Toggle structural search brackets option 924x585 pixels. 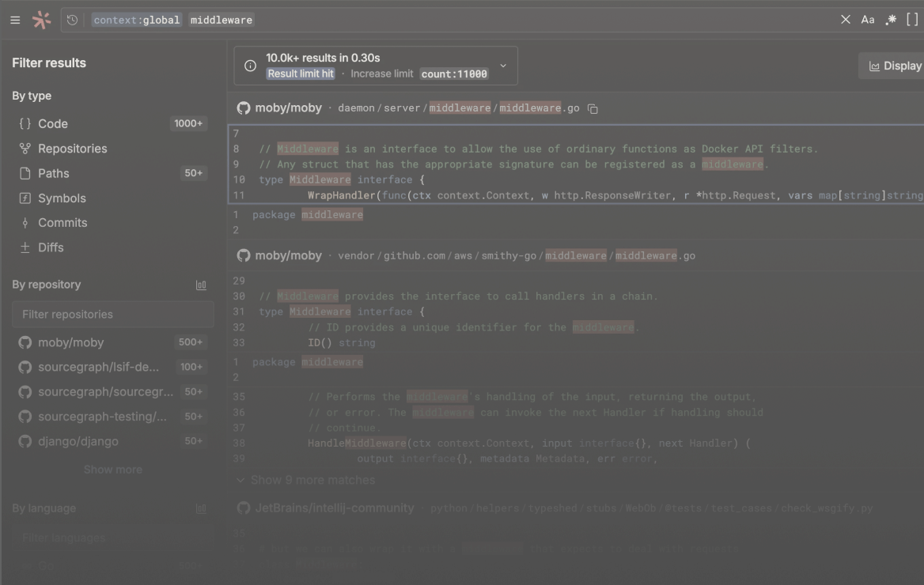pos(912,20)
